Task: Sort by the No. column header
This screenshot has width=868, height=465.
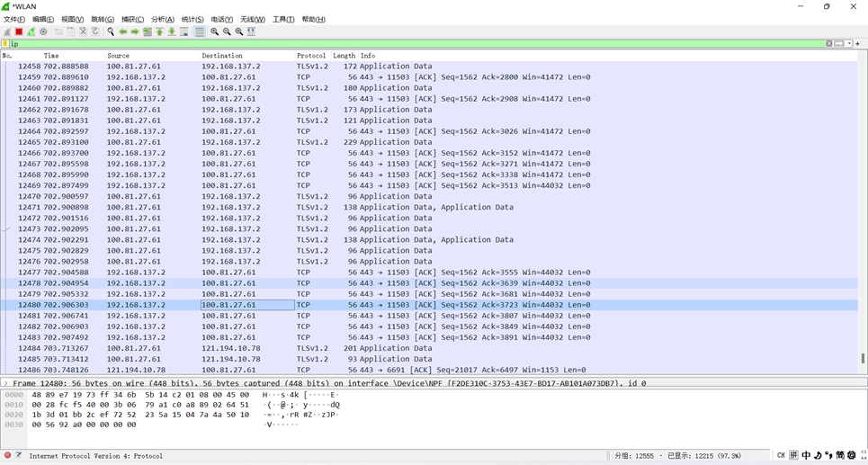Action: (x=22, y=56)
